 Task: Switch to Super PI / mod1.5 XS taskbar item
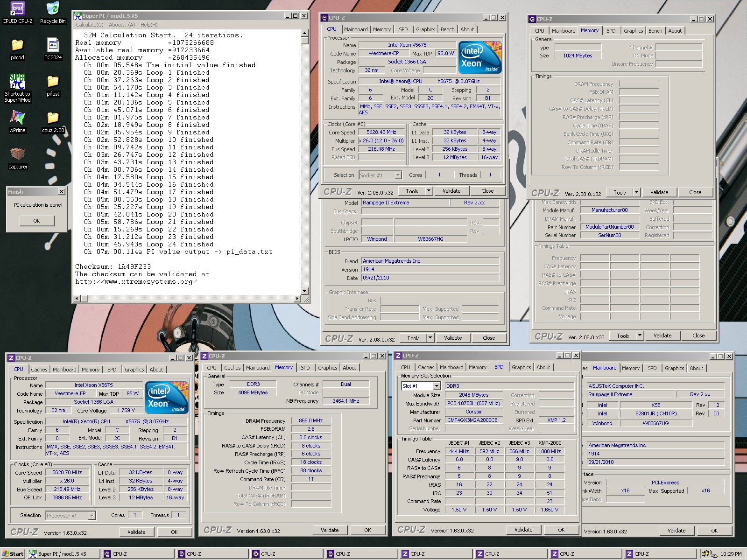(63, 554)
